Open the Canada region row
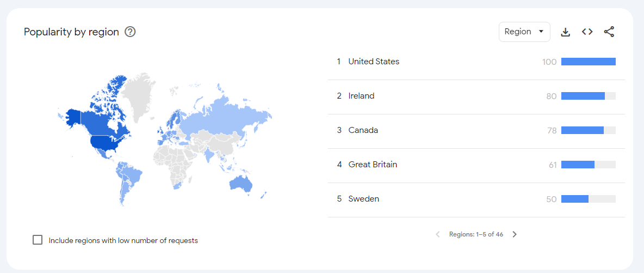The height and width of the screenshot is (273, 644). (x=363, y=130)
